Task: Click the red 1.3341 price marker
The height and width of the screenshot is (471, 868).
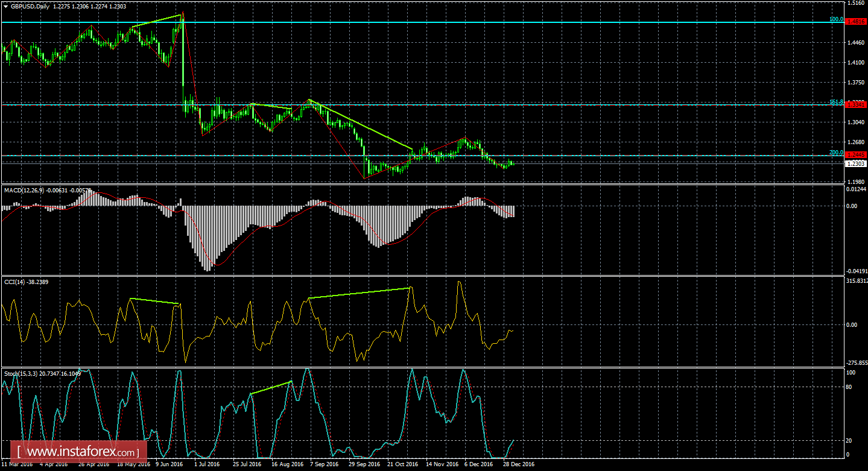Action: pyautogui.click(x=854, y=104)
